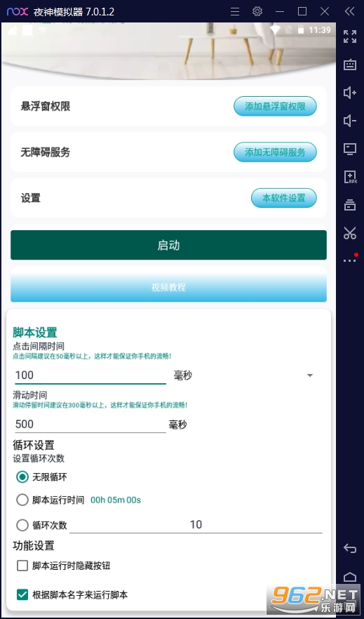The width and height of the screenshot is (364, 619).
Task: Select 脚本运行时间 radio option
Action: [x=22, y=500]
